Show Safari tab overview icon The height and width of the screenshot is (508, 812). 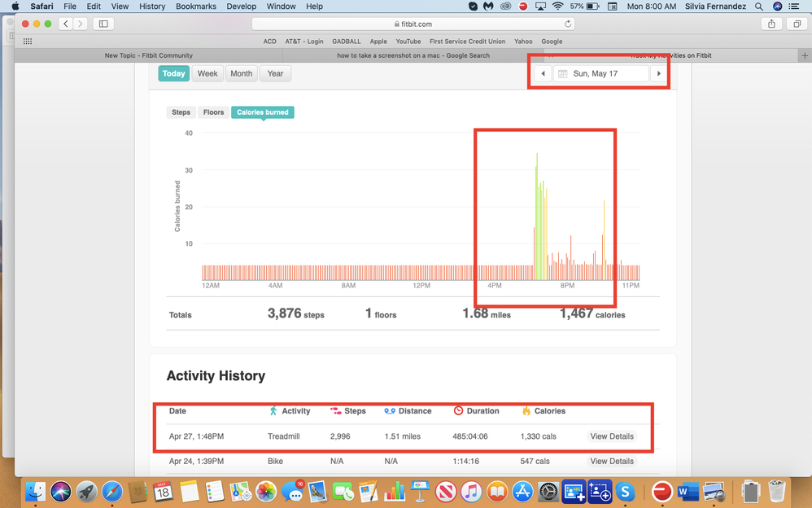click(x=797, y=24)
